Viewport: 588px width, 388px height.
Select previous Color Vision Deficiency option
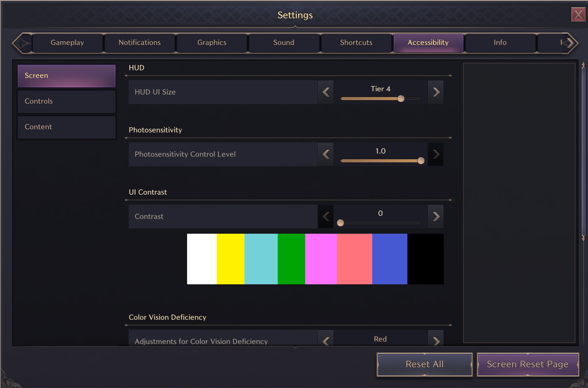tap(326, 340)
